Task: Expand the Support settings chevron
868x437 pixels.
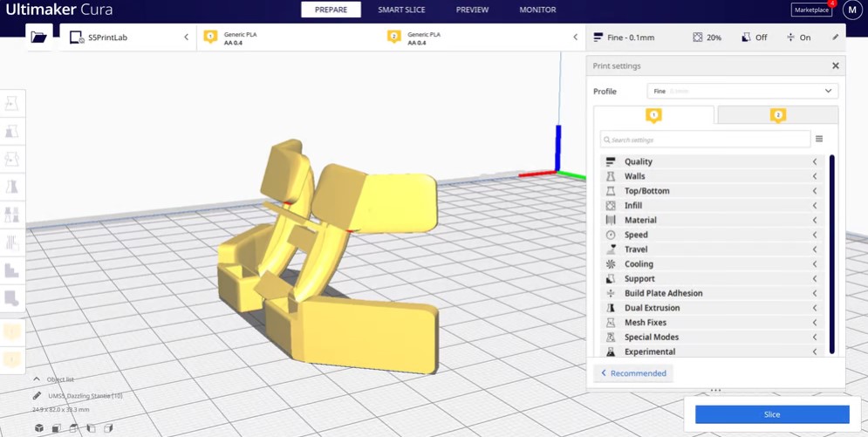Action: pyautogui.click(x=815, y=279)
